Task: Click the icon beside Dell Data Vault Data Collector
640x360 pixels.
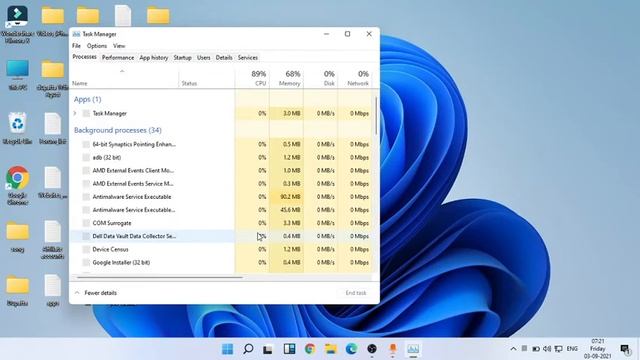Action: (86, 236)
